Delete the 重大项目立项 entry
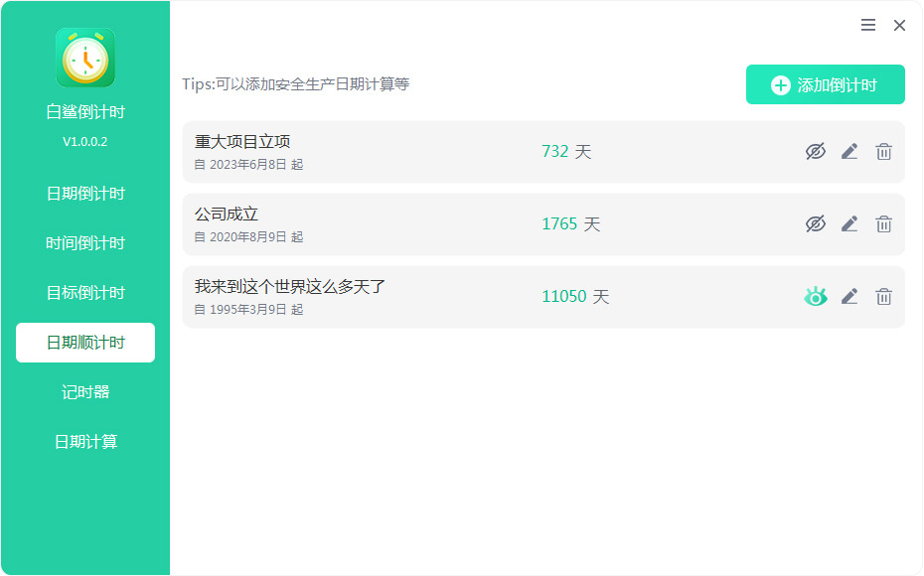 pos(883,151)
